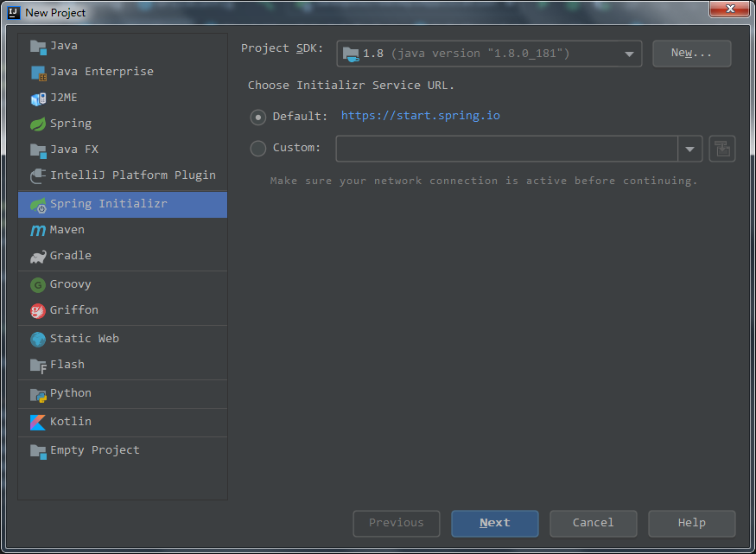Click the Griffon project icon
Screen dimensions: 756x554
click(x=38, y=310)
